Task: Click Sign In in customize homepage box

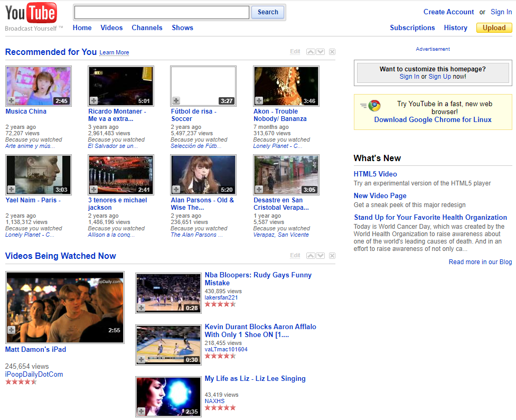Action: (x=409, y=77)
